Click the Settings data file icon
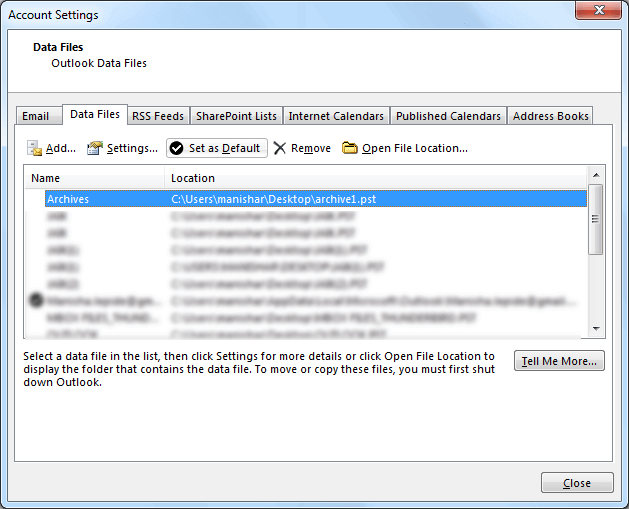This screenshot has height=509, width=629. click(95, 148)
